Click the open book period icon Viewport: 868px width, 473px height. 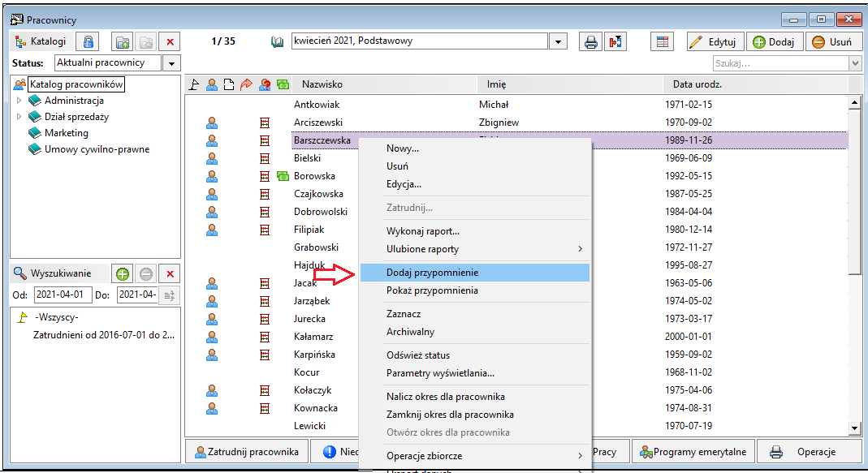(x=278, y=41)
